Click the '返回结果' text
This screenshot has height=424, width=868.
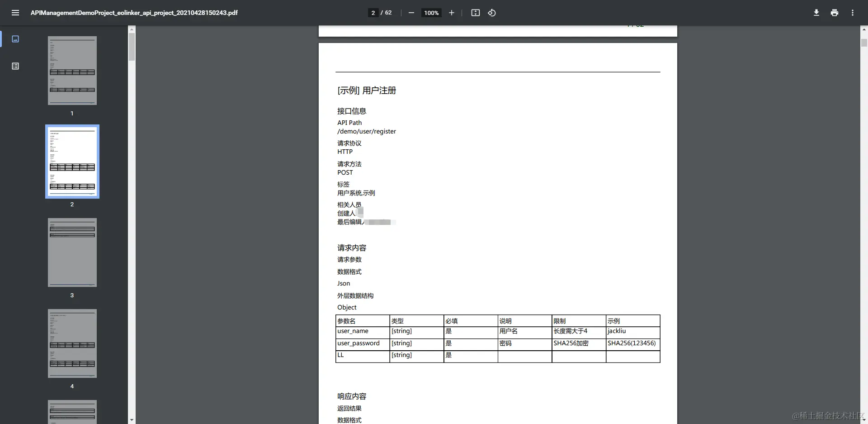[349, 409]
